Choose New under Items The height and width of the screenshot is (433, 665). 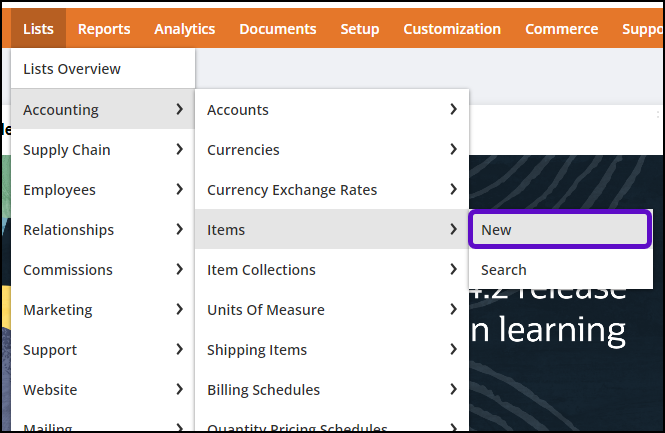pos(560,230)
